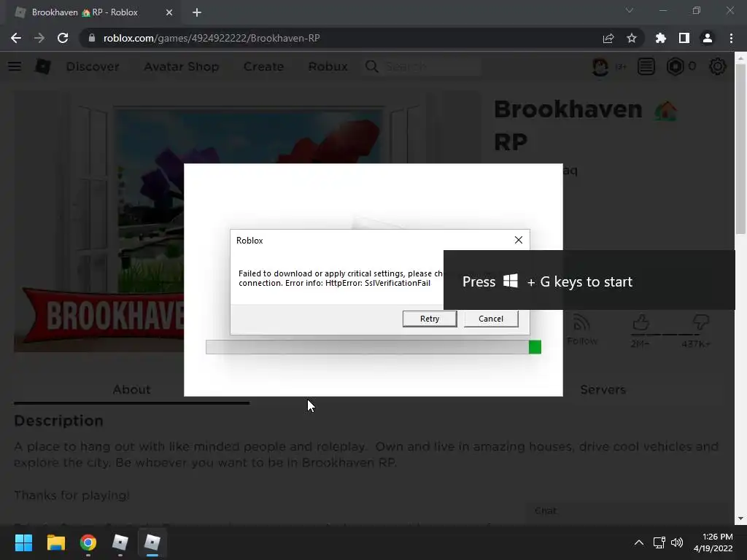Click the roblox.com address bar URL
This screenshot has width=747, height=560.
(212, 38)
